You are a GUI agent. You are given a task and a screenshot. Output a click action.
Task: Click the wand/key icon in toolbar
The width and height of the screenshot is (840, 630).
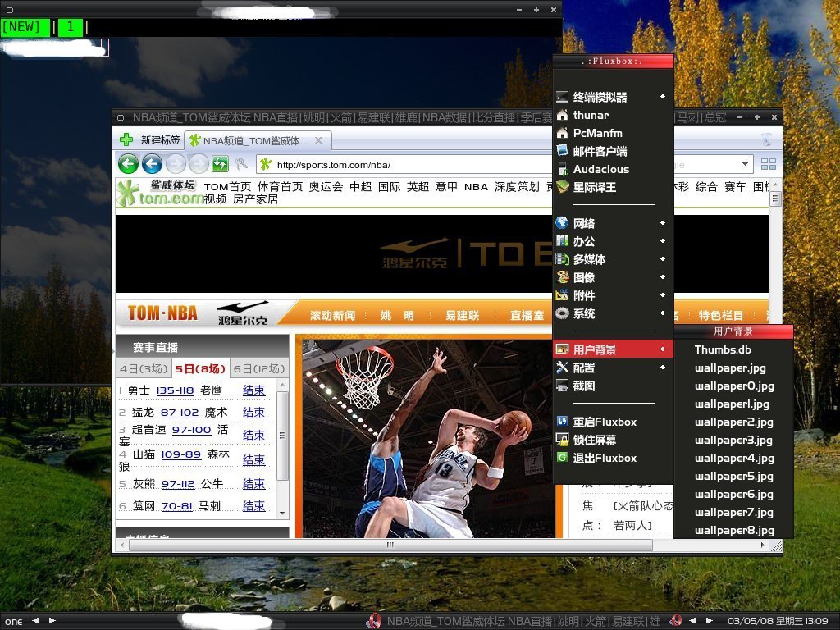pyautogui.click(x=242, y=164)
